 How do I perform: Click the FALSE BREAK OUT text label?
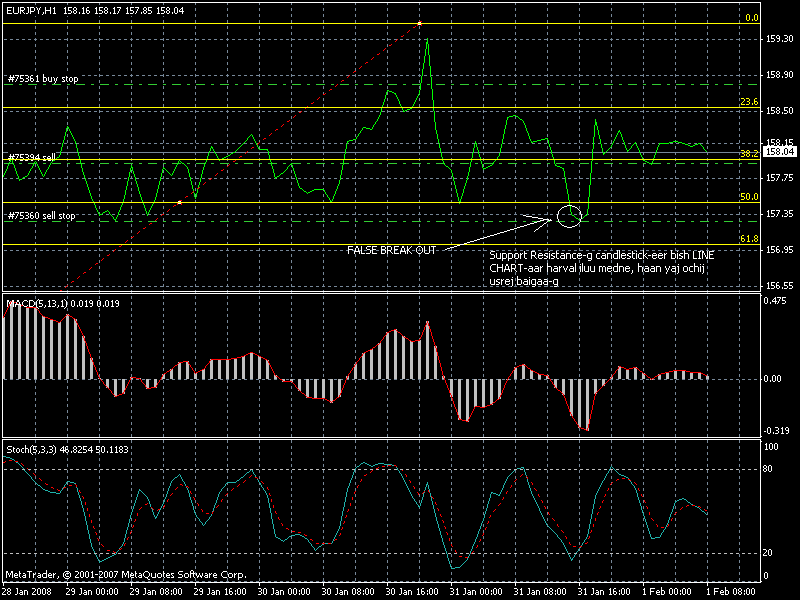click(x=391, y=250)
